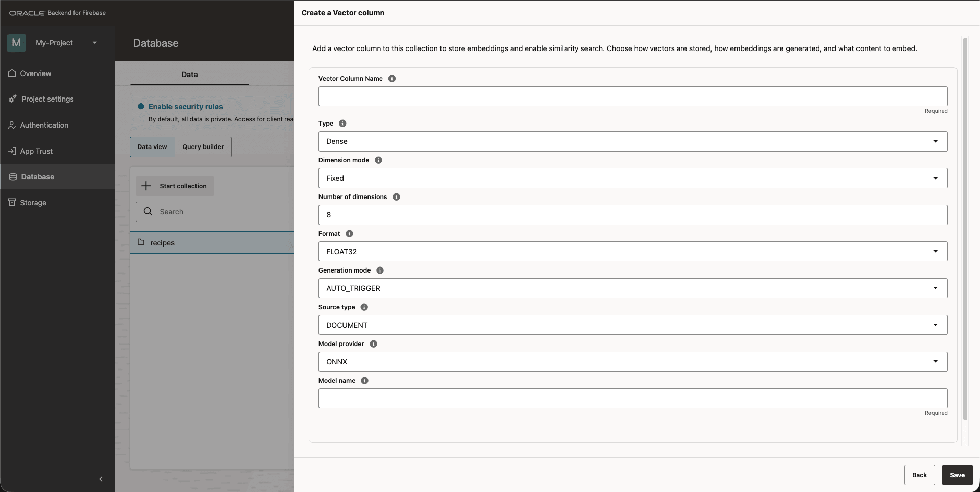980x492 pixels.
Task: Switch to the Data tab
Action: (189, 75)
